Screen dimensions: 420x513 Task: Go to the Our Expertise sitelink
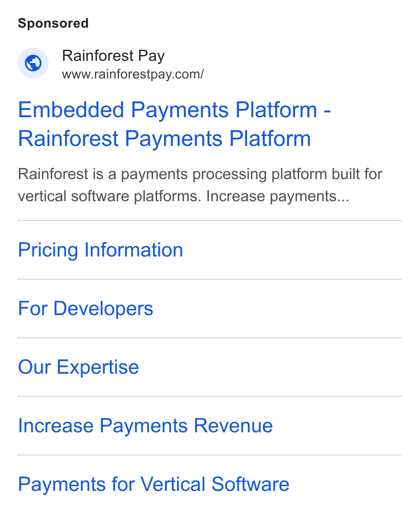pyautogui.click(x=78, y=367)
